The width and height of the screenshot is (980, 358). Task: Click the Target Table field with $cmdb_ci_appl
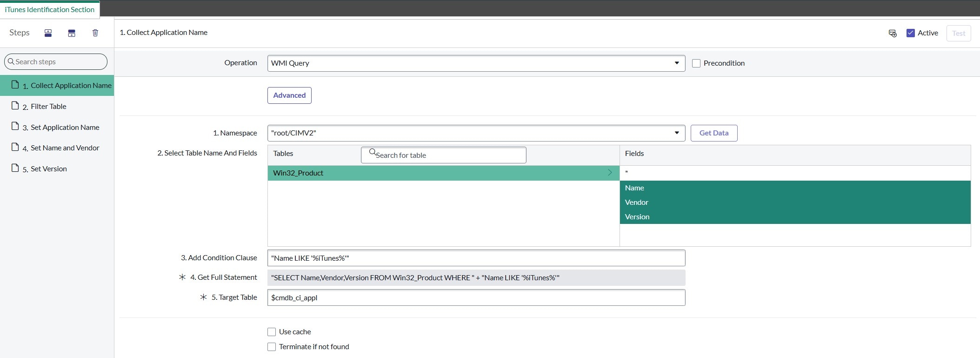click(x=476, y=297)
